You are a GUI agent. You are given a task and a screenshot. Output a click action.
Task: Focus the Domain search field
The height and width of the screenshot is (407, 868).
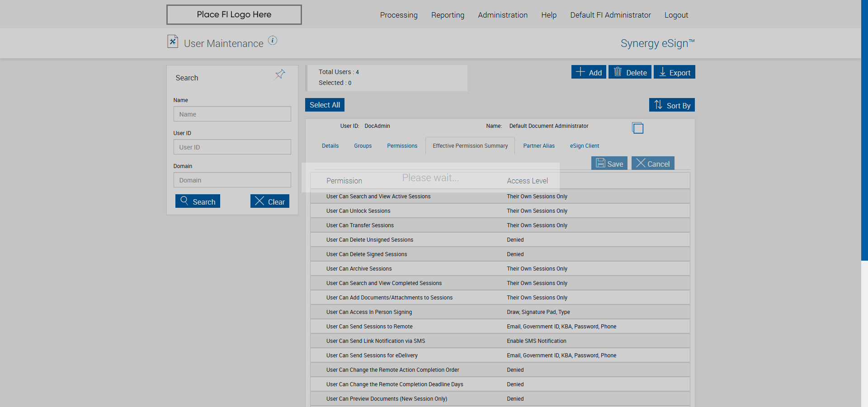(232, 180)
